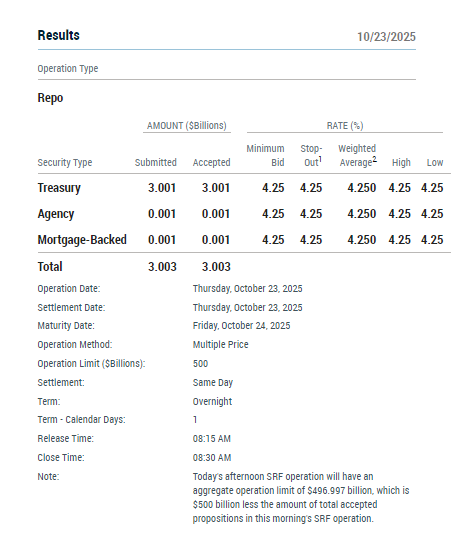
Task: Click Agency stop-out rate 4.25
Action: [x=311, y=214]
